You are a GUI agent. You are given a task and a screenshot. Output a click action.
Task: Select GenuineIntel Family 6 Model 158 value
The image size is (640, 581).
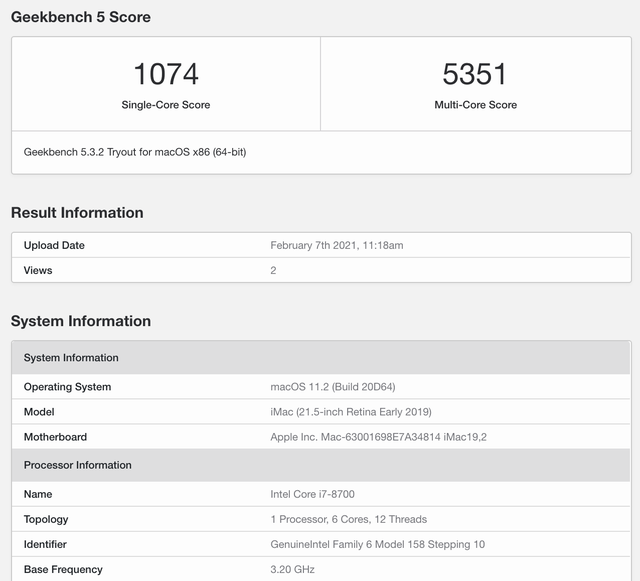[378, 544]
